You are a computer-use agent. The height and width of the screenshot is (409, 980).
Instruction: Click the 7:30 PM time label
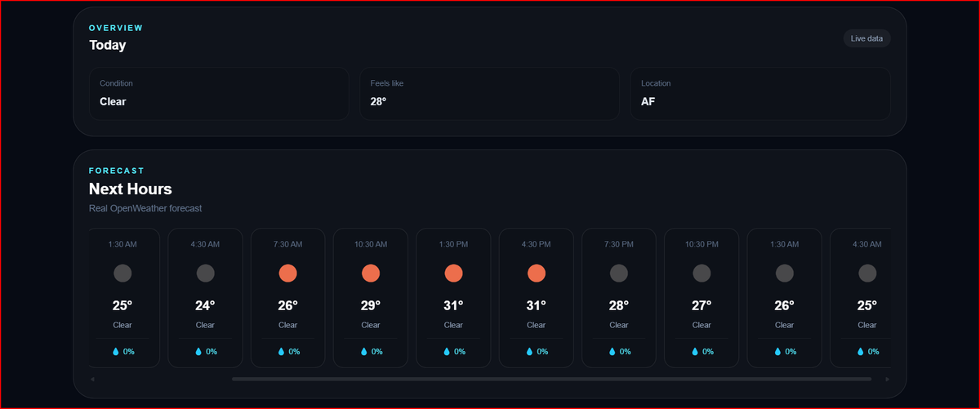tap(619, 244)
